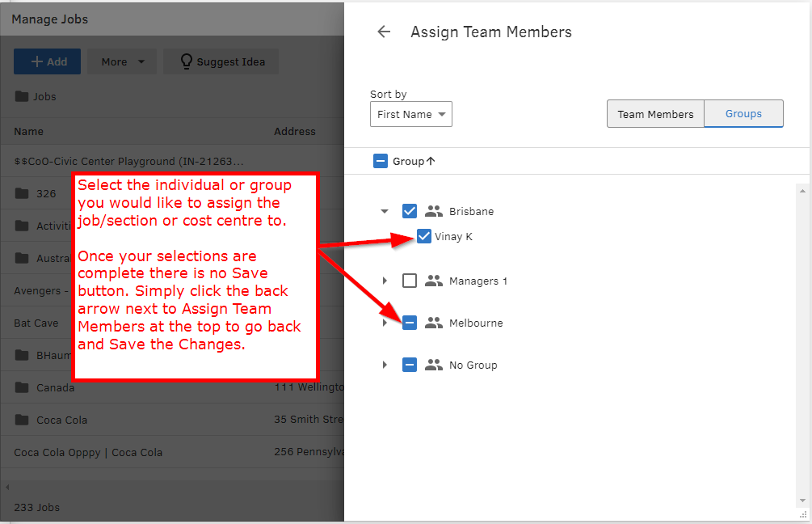Image resolution: width=812 pixels, height=524 pixels.
Task: Click the Suggest Idea button
Action: click(221, 61)
